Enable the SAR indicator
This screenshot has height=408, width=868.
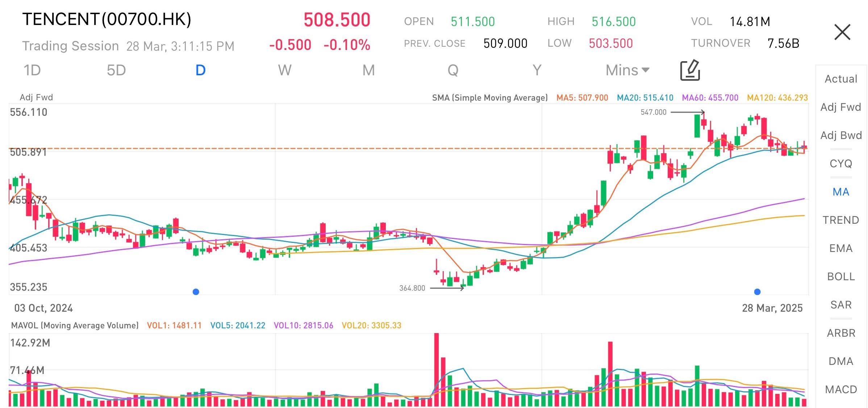(841, 305)
